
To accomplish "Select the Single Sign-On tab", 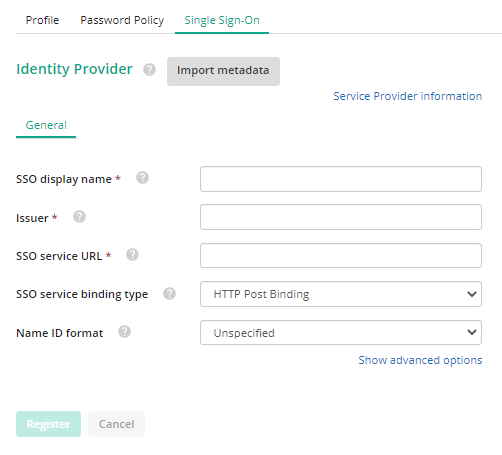I will point(222,20).
